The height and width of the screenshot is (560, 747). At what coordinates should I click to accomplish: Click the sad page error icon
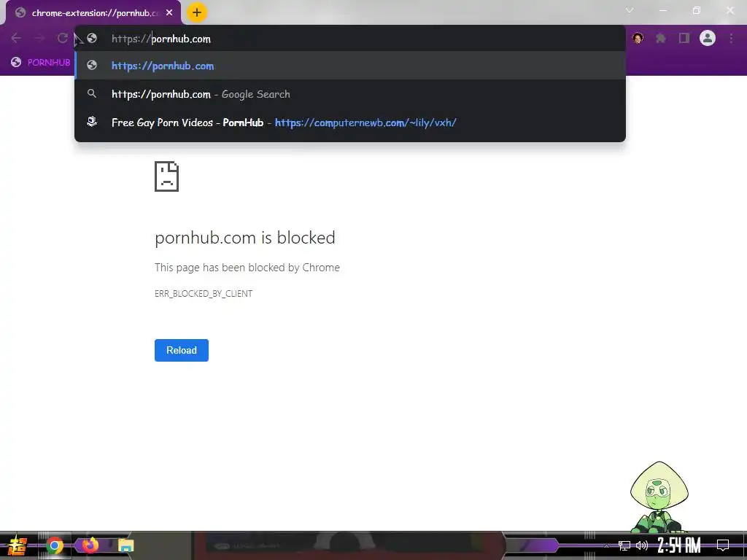tap(167, 176)
